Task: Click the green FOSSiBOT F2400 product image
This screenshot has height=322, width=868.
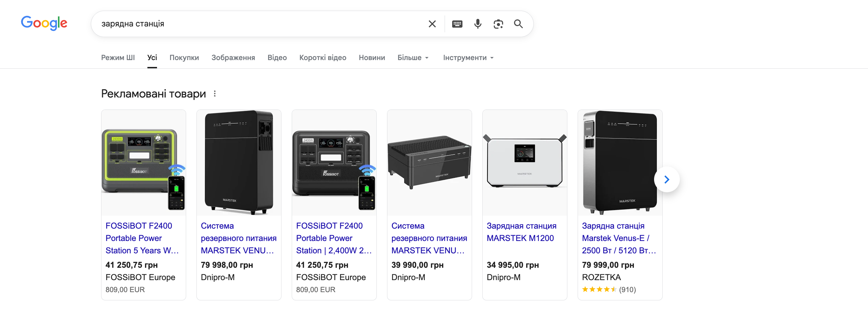Action: [x=144, y=163]
